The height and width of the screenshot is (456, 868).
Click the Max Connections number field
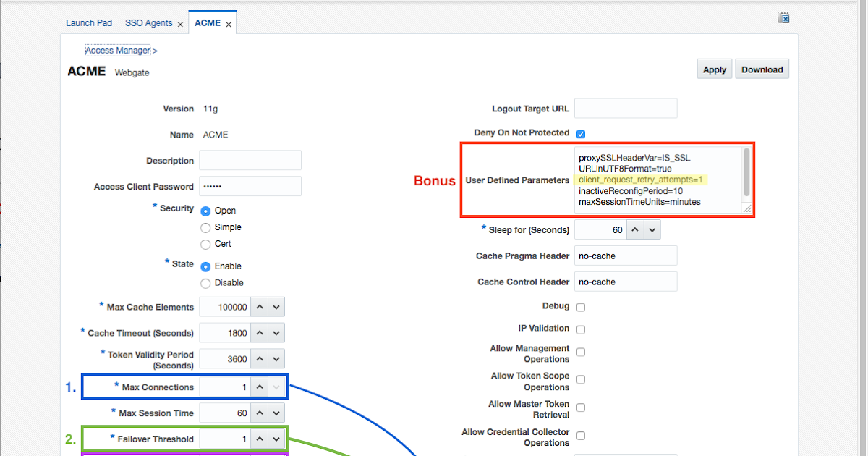(x=225, y=387)
